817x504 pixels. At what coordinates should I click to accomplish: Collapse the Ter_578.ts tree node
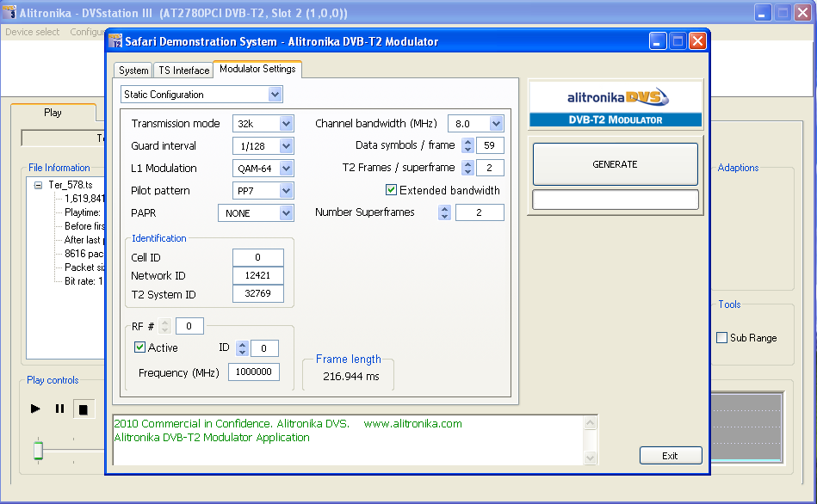tap(38, 185)
